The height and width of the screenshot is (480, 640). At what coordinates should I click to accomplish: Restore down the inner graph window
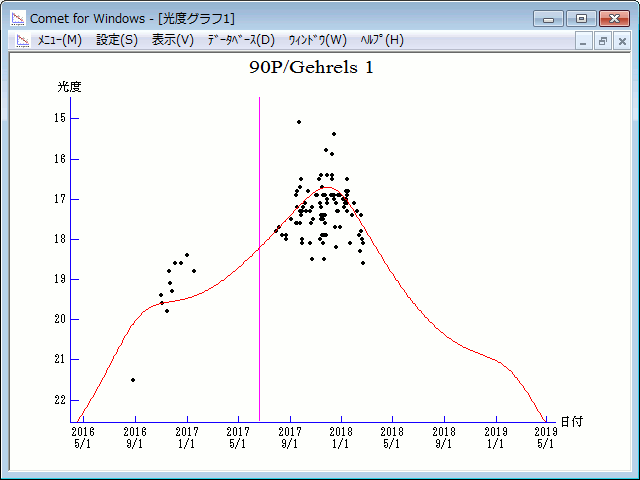603,41
